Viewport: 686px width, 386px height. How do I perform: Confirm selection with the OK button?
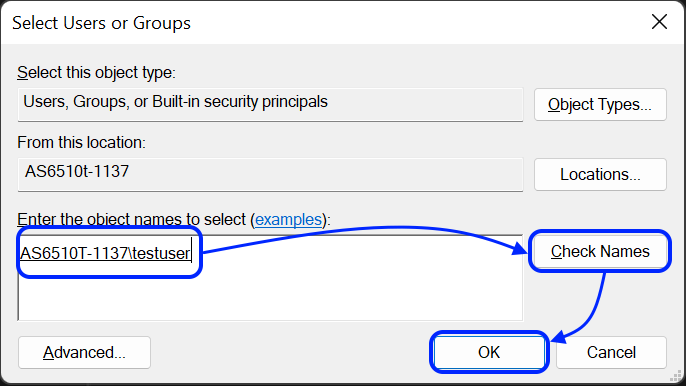pos(489,352)
